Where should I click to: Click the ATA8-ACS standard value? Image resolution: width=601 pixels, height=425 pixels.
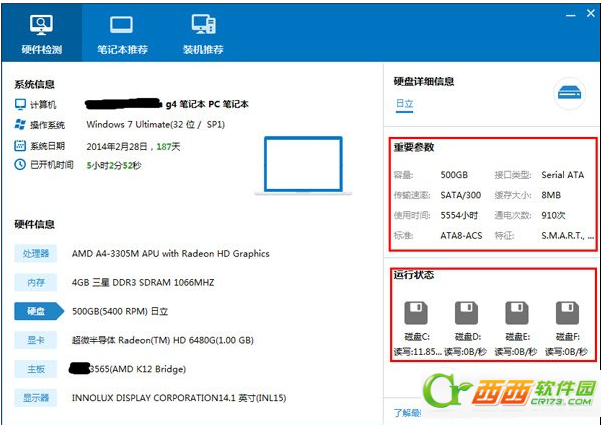click(x=461, y=236)
